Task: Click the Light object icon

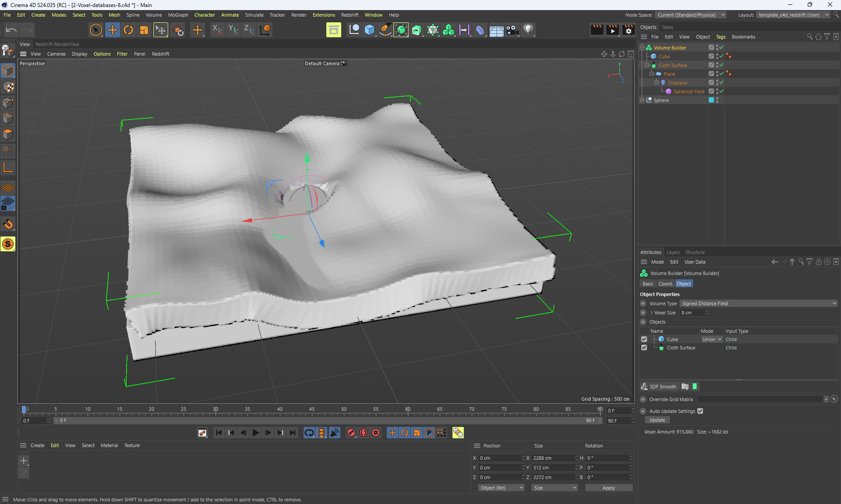Action: click(528, 30)
